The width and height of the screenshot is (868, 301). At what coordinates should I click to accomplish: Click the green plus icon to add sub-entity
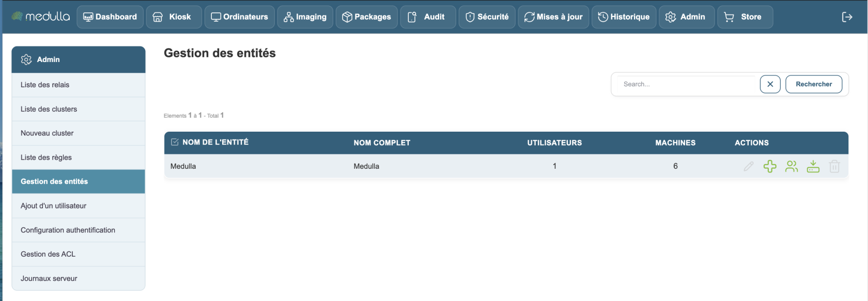770,166
